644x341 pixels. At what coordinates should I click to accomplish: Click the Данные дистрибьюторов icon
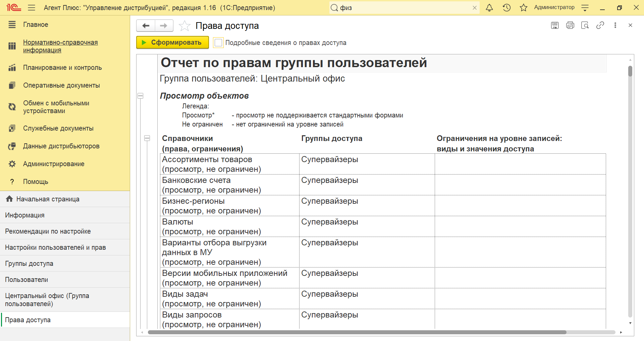[x=12, y=146]
